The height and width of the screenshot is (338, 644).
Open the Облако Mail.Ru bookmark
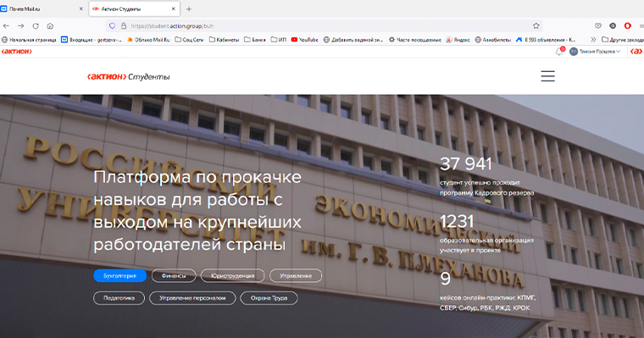(x=148, y=40)
